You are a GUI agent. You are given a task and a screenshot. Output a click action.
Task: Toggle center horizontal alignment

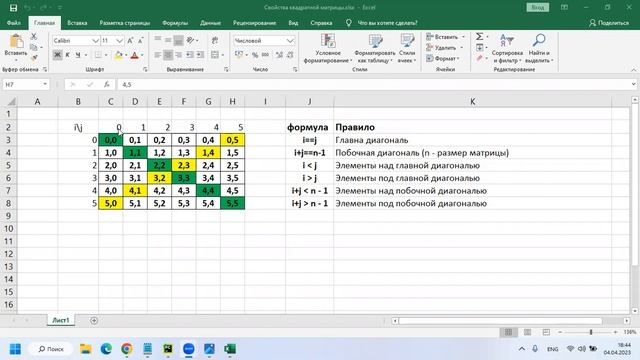point(168,55)
